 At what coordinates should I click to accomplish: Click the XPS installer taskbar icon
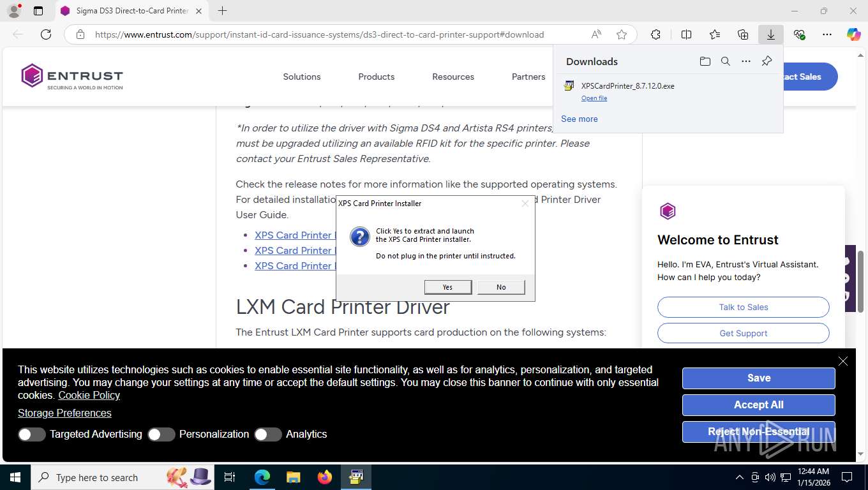356,477
